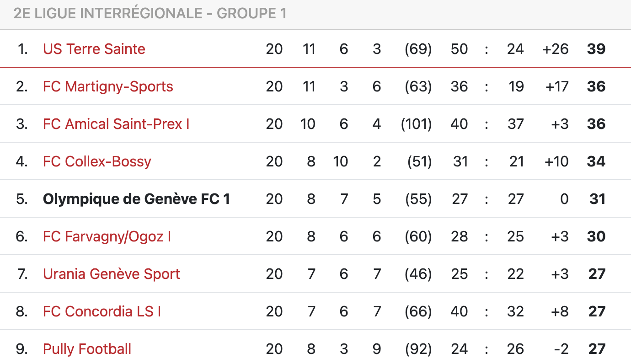Click US Terre Sainte's 39 points total
The image size is (631, 364).
click(596, 49)
